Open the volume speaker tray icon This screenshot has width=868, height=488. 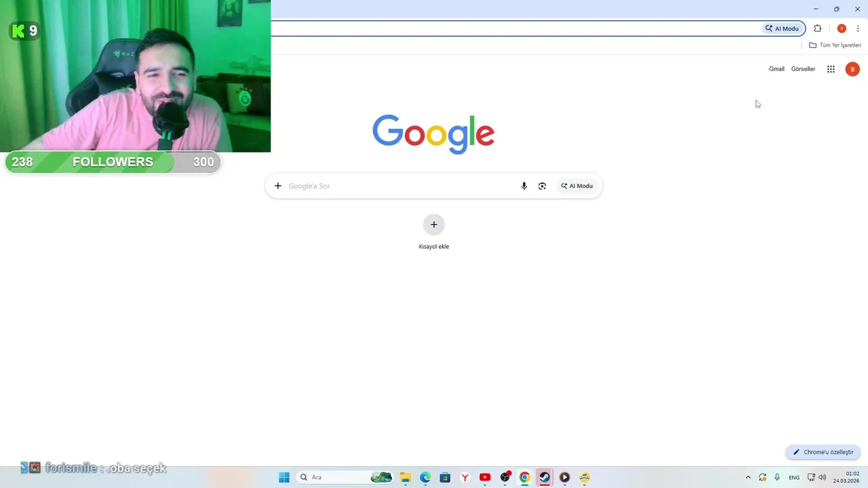coord(822,477)
